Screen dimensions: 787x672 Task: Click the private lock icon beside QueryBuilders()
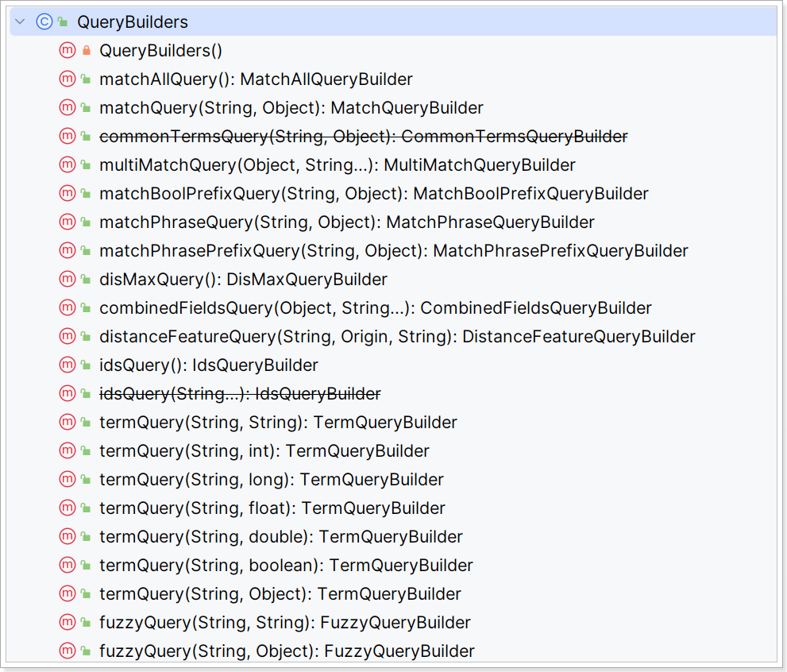pos(87,50)
